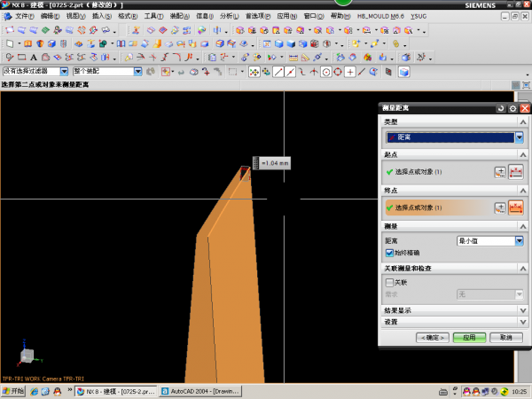Open the 编辑 menu
The width and height of the screenshot is (532, 399).
tap(50, 16)
